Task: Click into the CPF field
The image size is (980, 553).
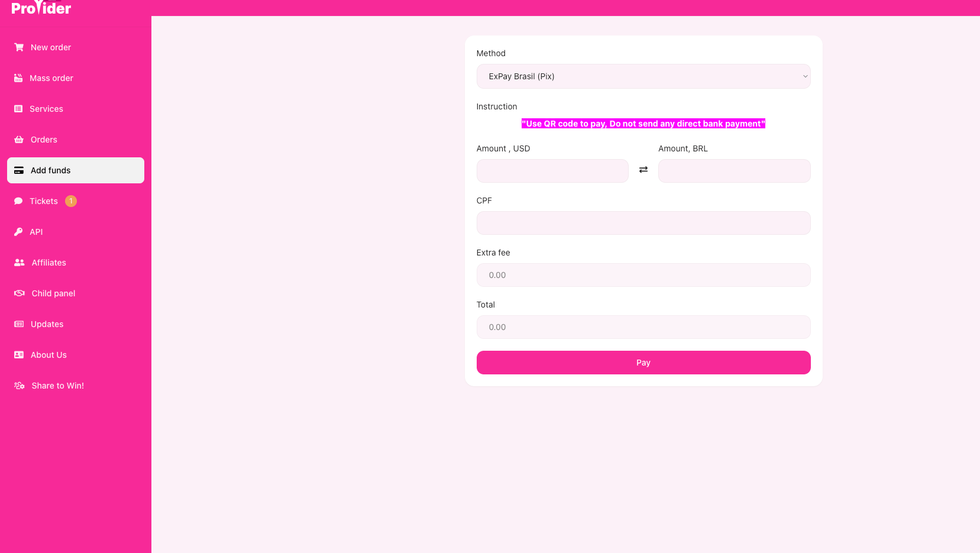Action: [643, 223]
